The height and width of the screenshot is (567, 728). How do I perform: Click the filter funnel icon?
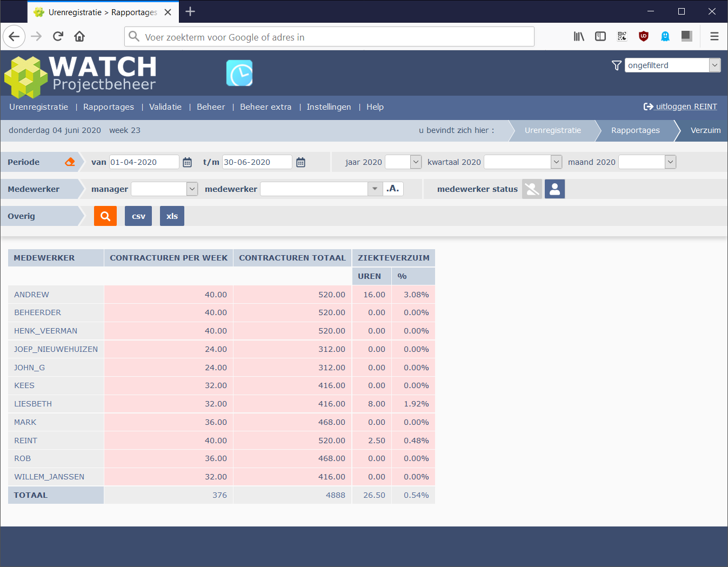click(616, 65)
